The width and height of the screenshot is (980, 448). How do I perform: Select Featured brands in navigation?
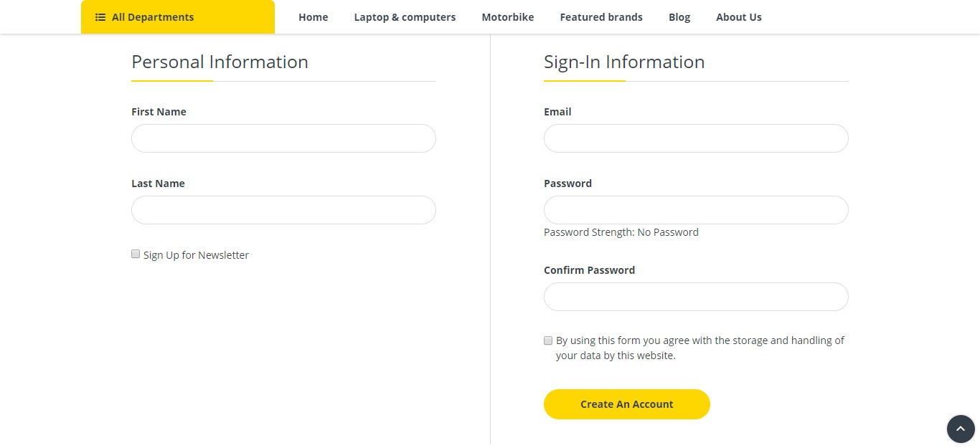pyautogui.click(x=601, y=17)
